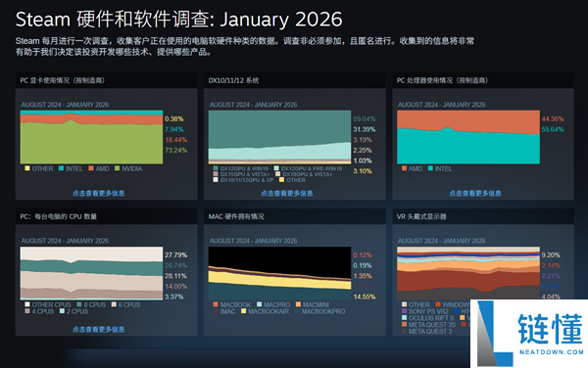Click the OTHER swatch in VR headset legend
The height and width of the screenshot is (368, 588).
[404, 304]
